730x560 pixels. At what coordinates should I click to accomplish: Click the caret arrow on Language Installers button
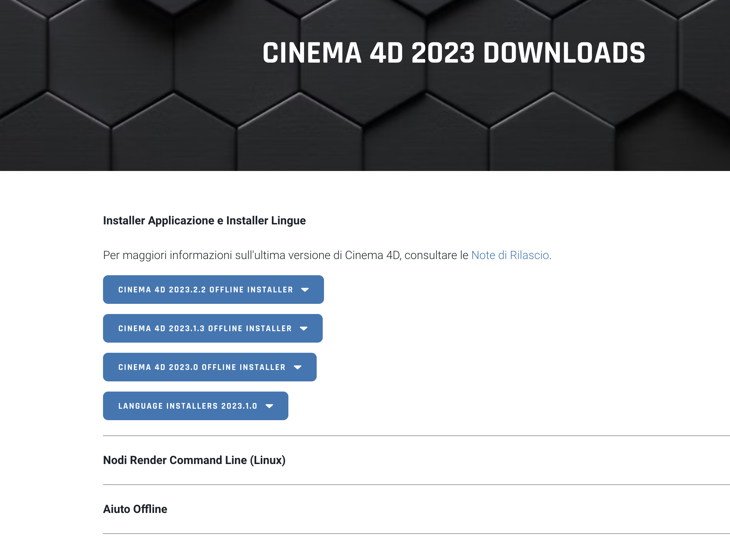(269, 406)
